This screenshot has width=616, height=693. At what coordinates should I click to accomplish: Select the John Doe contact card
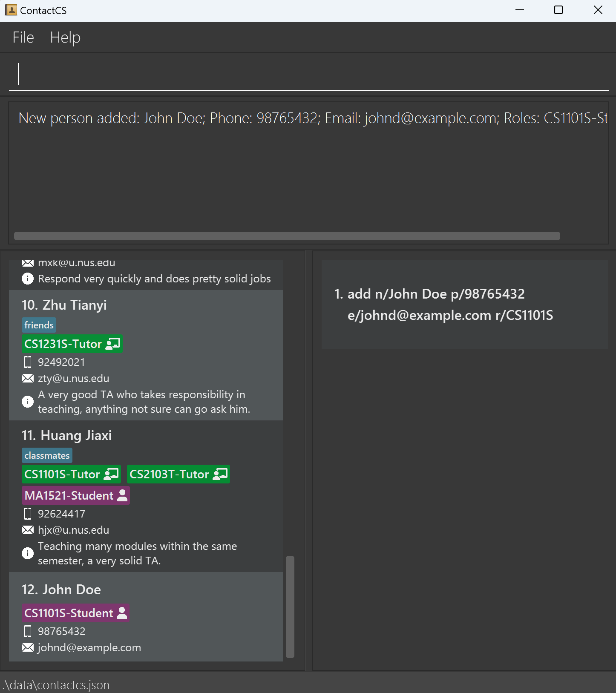coord(146,617)
